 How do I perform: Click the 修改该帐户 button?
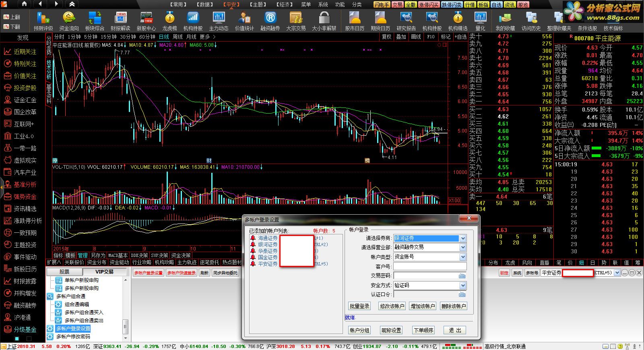392,306
